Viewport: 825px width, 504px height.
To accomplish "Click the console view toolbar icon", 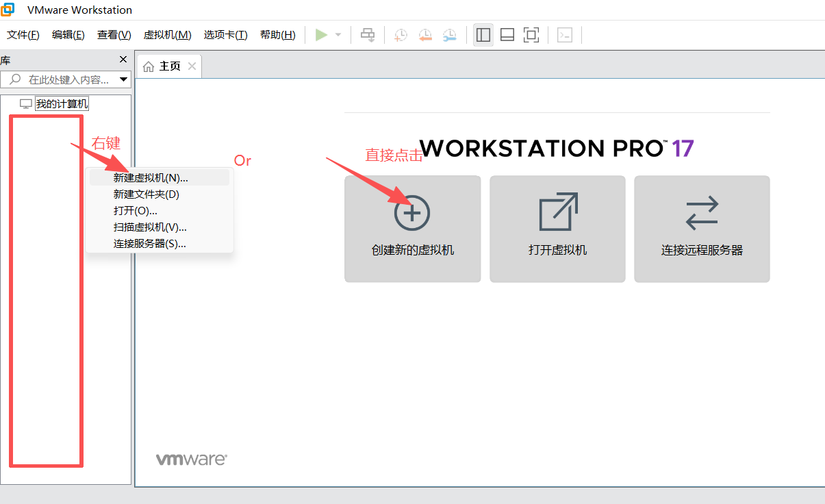I will (564, 35).
